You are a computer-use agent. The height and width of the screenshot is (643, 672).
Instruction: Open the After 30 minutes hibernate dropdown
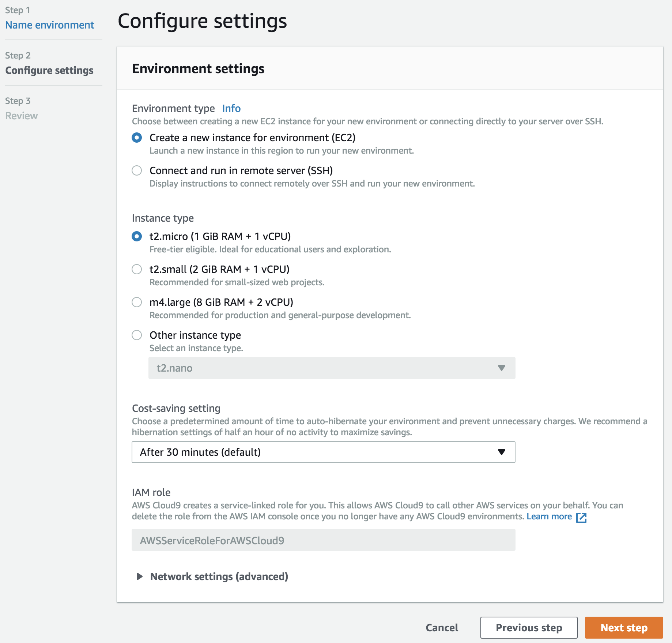[x=323, y=452]
